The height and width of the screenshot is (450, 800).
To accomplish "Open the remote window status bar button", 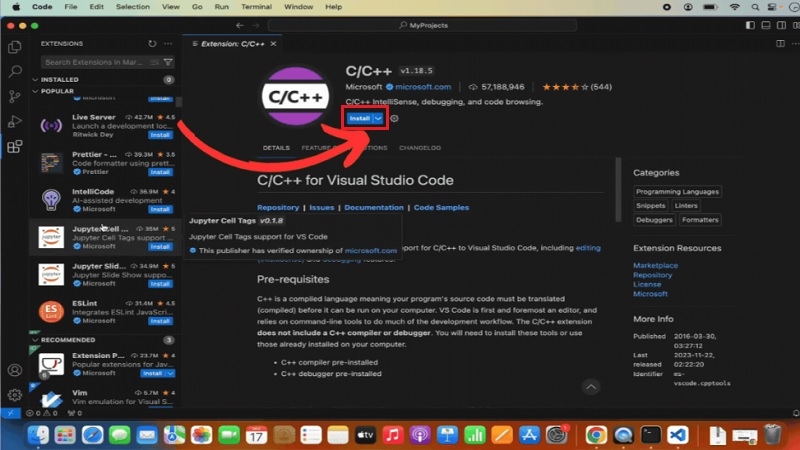I will 10,413.
